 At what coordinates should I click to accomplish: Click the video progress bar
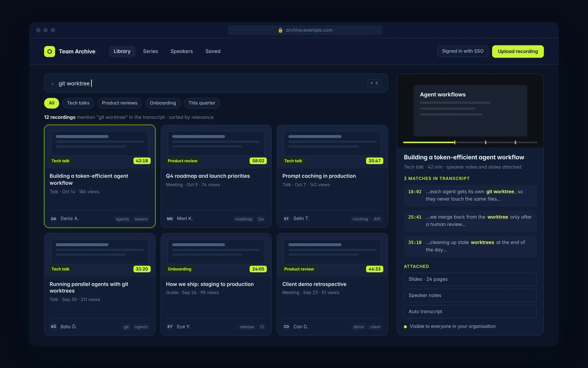[x=470, y=142]
